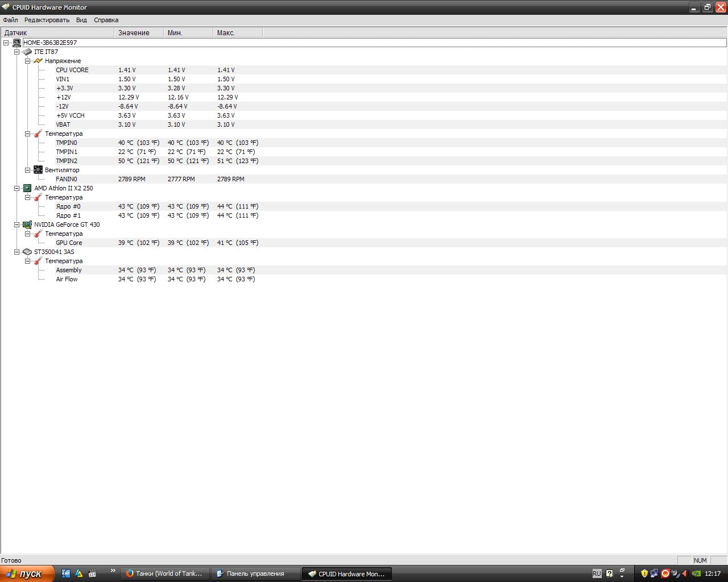The height and width of the screenshot is (582, 728).
Task: Collapse the Напряжение voltage section
Action: pos(27,61)
